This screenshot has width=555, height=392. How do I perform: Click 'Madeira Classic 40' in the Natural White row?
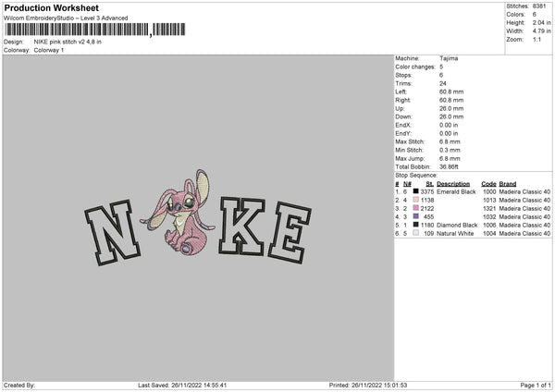click(x=524, y=234)
